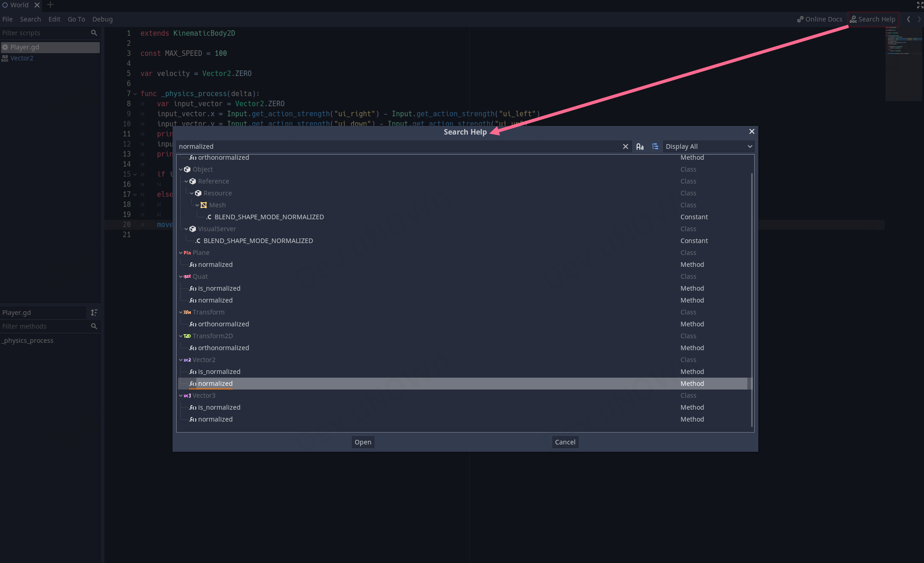The width and height of the screenshot is (924, 563).
Task: Open the Debug menu
Action: (102, 19)
